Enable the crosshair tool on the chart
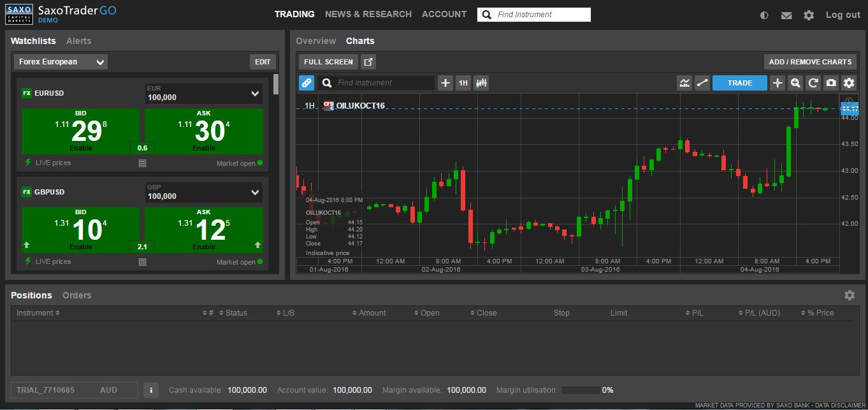868x410 pixels. tap(777, 83)
